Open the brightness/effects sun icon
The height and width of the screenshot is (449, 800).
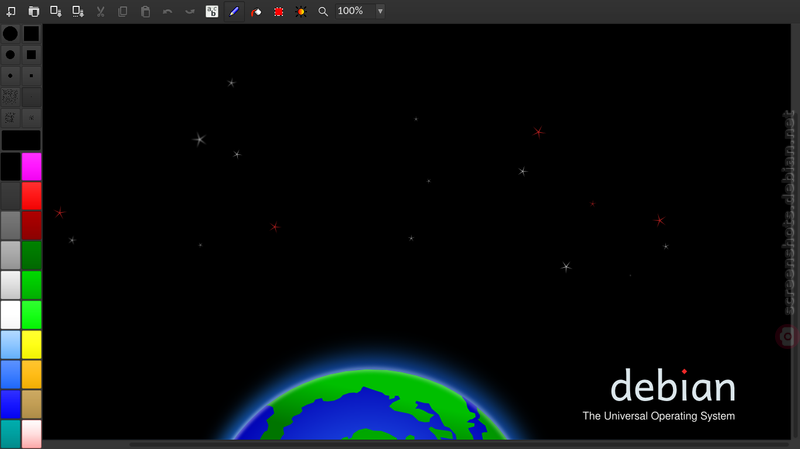click(x=301, y=11)
